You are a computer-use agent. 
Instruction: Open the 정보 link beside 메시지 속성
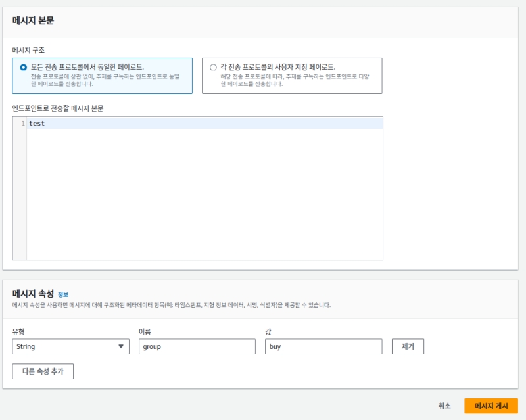point(63,294)
